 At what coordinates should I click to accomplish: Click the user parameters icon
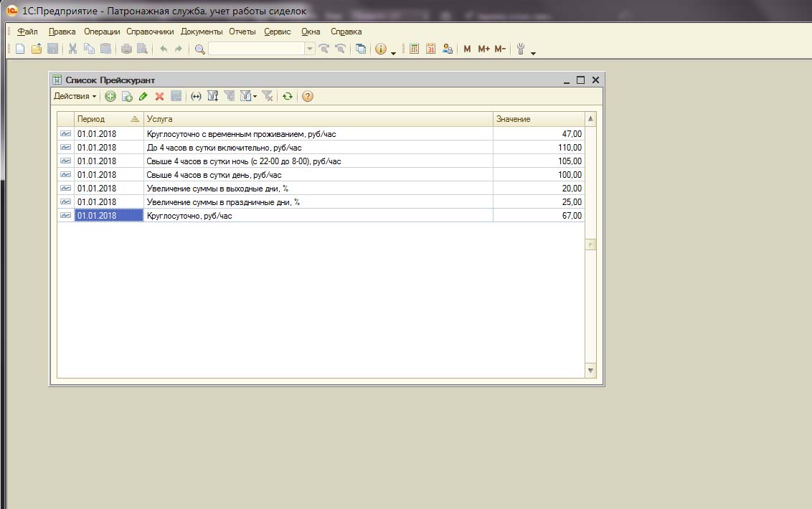(x=448, y=49)
